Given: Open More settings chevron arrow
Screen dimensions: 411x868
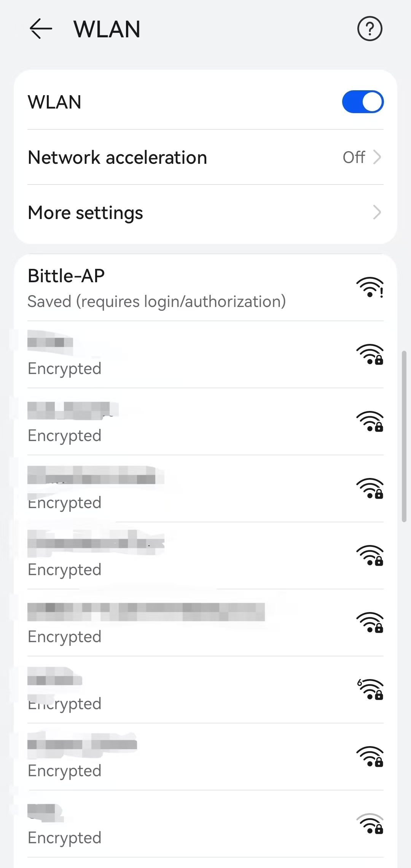Looking at the screenshot, I should click(377, 212).
